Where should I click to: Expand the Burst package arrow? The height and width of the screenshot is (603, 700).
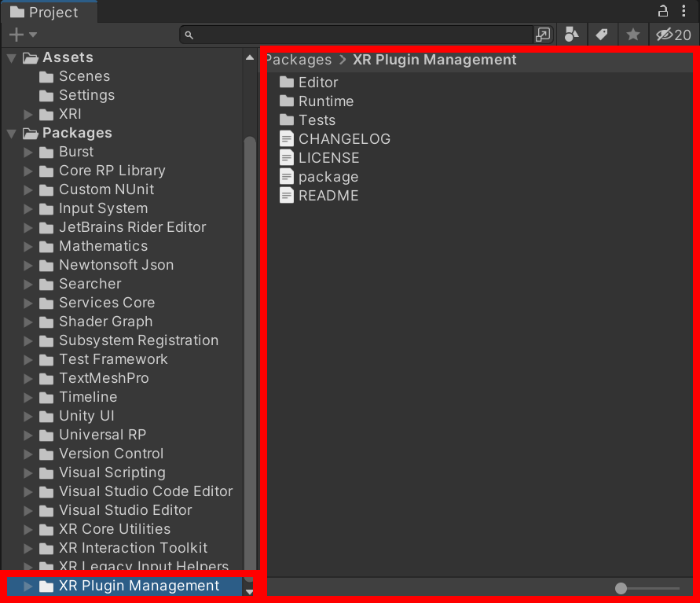click(28, 152)
